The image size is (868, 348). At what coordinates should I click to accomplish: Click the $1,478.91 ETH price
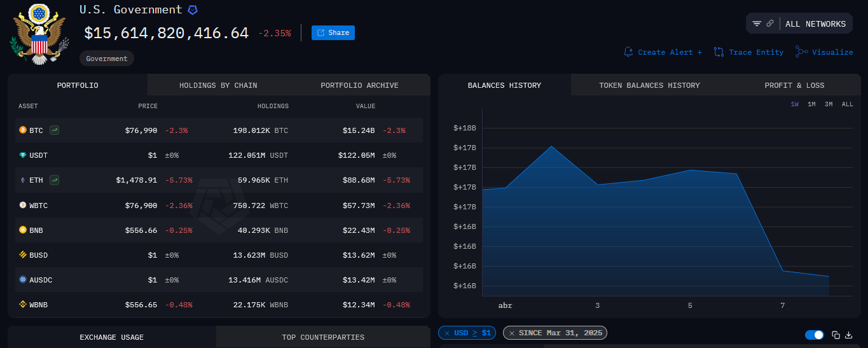[136, 180]
